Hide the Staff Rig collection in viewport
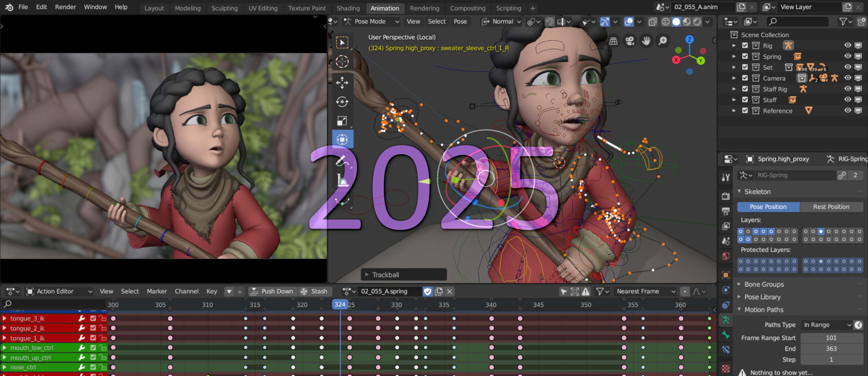The width and height of the screenshot is (868, 376). click(x=847, y=89)
